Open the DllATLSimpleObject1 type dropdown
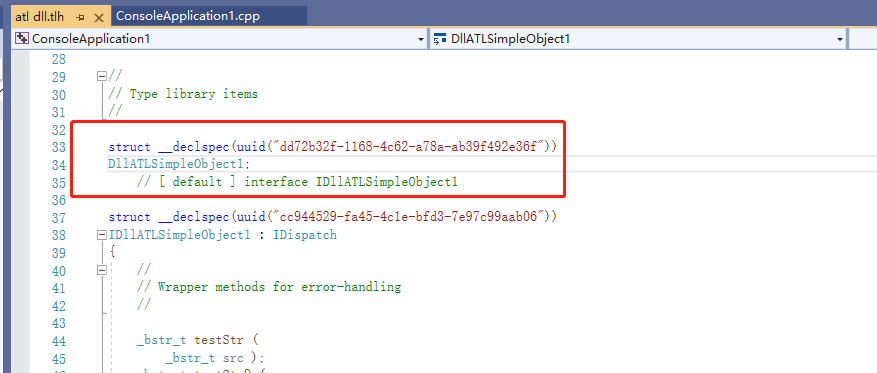The height and width of the screenshot is (373, 877). pos(840,39)
